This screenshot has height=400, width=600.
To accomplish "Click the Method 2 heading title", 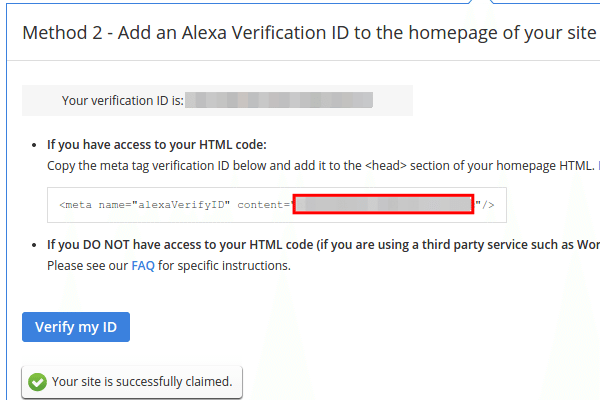I will pos(309,33).
